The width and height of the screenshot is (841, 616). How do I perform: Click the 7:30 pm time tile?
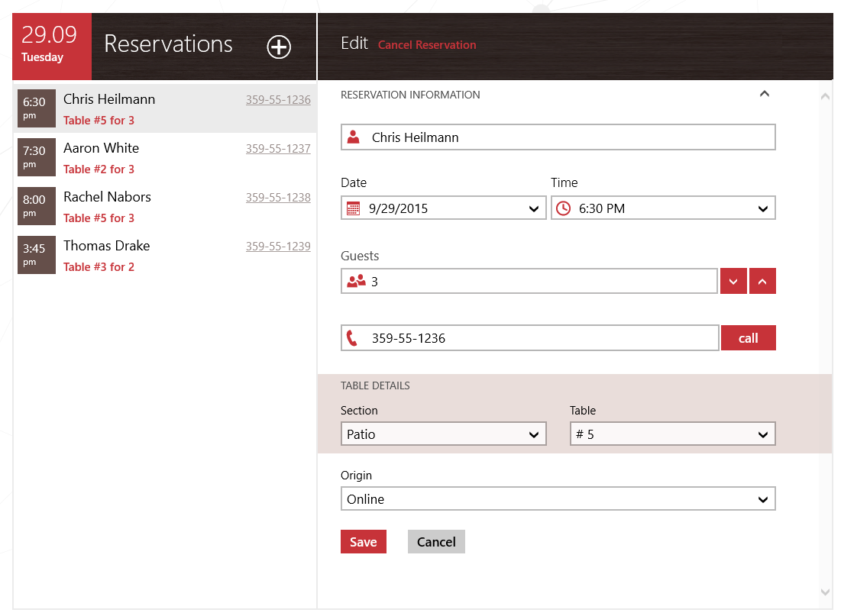[x=37, y=157]
